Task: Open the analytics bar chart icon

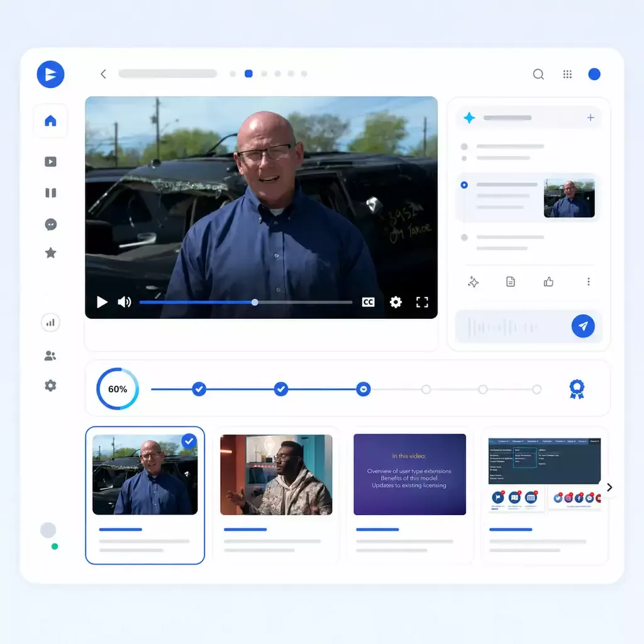Action: 50,323
